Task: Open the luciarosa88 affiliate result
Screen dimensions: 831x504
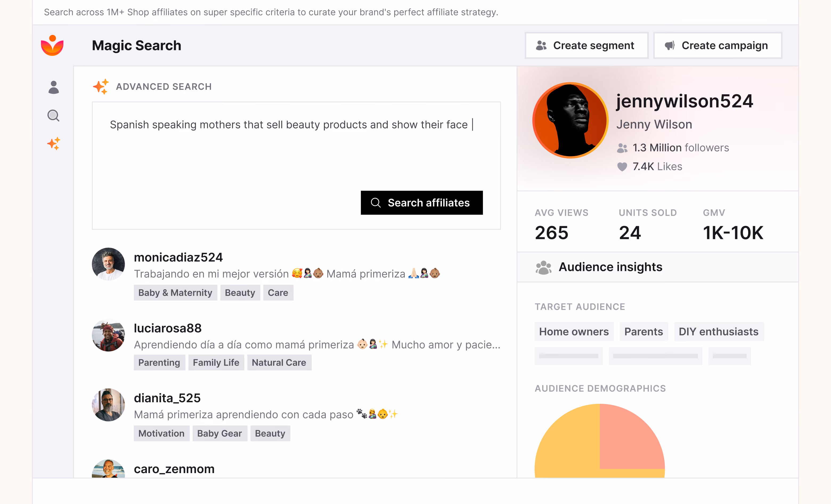Action: [296, 344]
